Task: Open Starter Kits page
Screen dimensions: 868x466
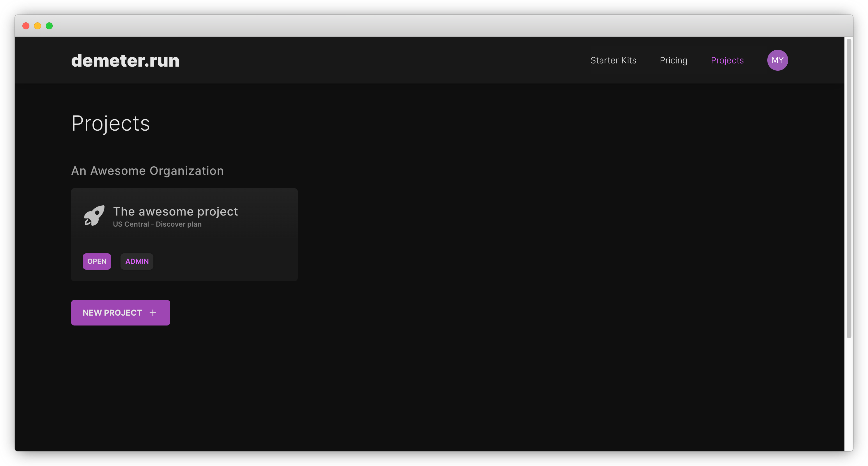Action: click(613, 60)
